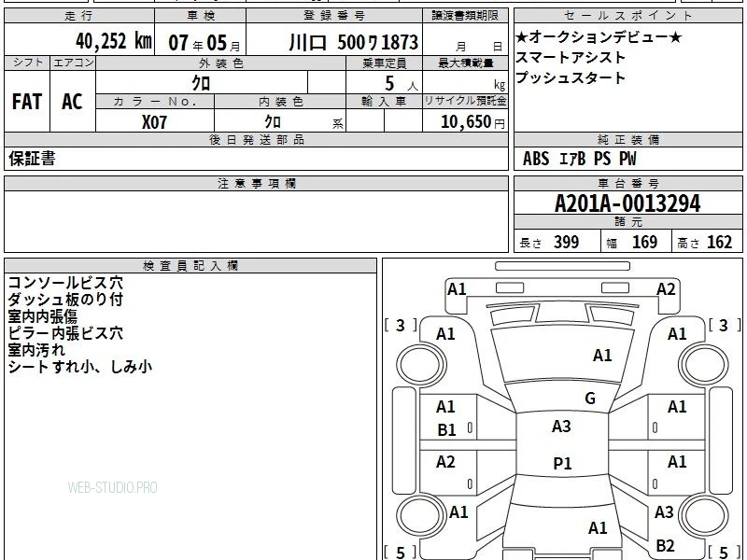Screen dimensions: 747x560
Task: Click the セールスポイント header
Action: 627,16
